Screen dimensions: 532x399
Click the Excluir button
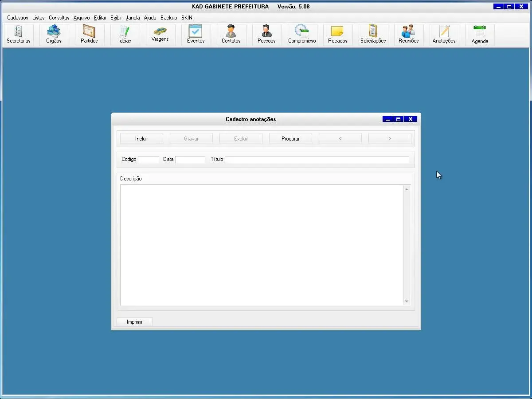(x=241, y=139)
